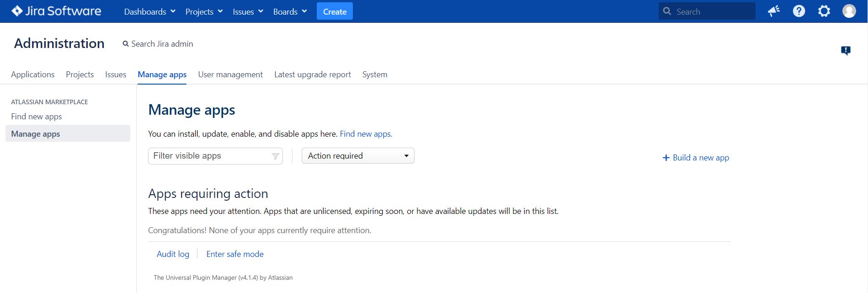Select Manage apps in sidebar

pyautogui.click(x=68, y=133)
